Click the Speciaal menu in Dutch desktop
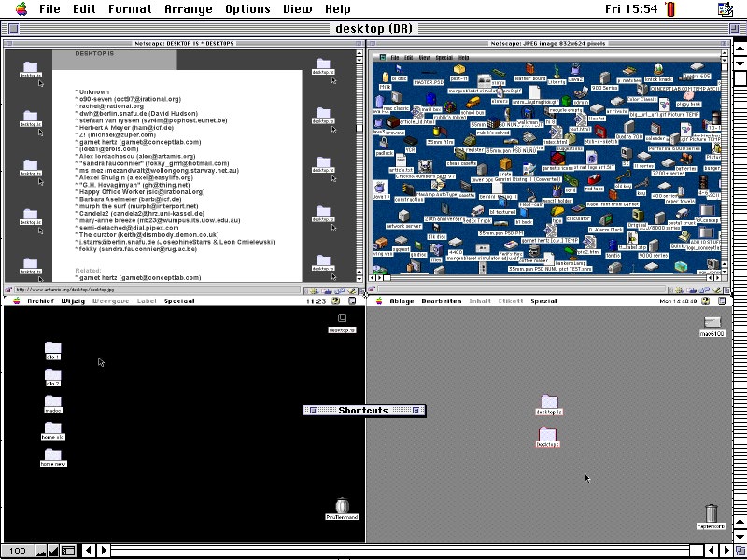This screenshot has height=560, width=747. tap(179, 301)
